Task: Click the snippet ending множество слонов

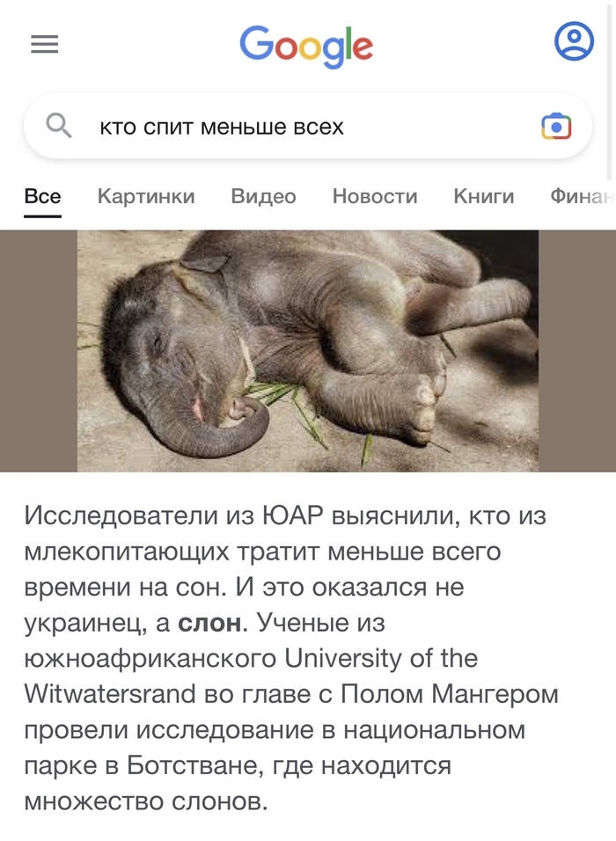Action: 146,801
